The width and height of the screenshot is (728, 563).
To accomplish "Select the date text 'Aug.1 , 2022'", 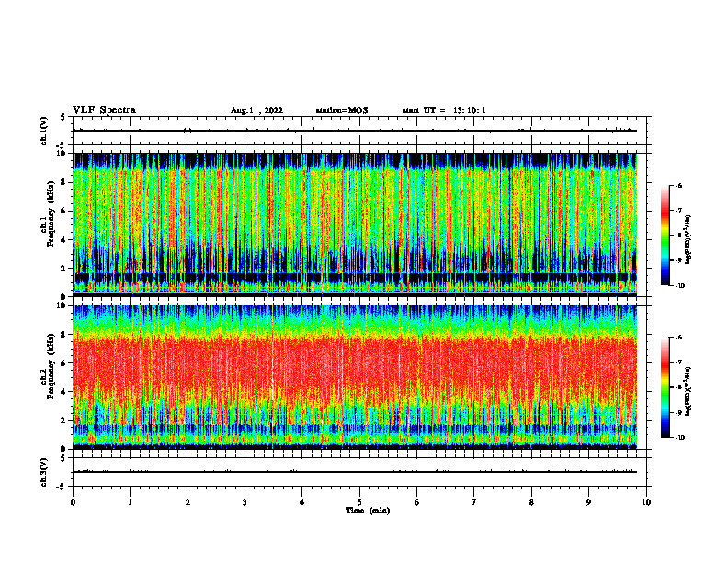I will tap(256, 110).
